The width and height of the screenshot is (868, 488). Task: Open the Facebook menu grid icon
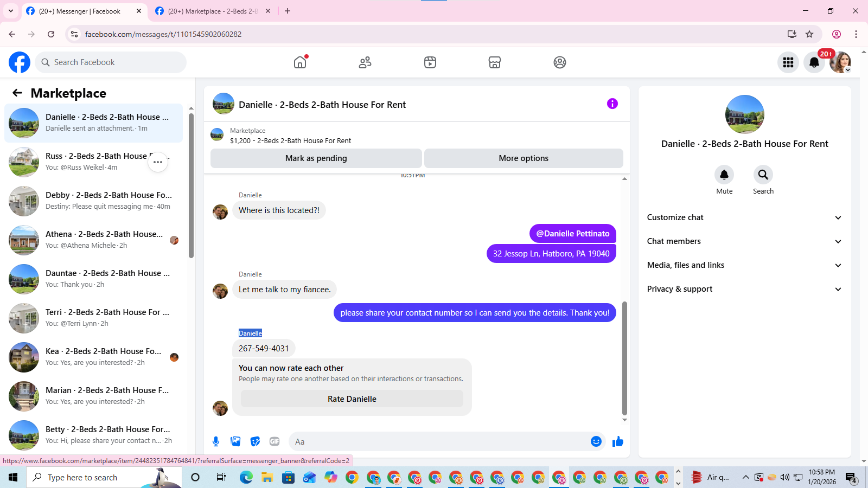[x=788, y=62]
